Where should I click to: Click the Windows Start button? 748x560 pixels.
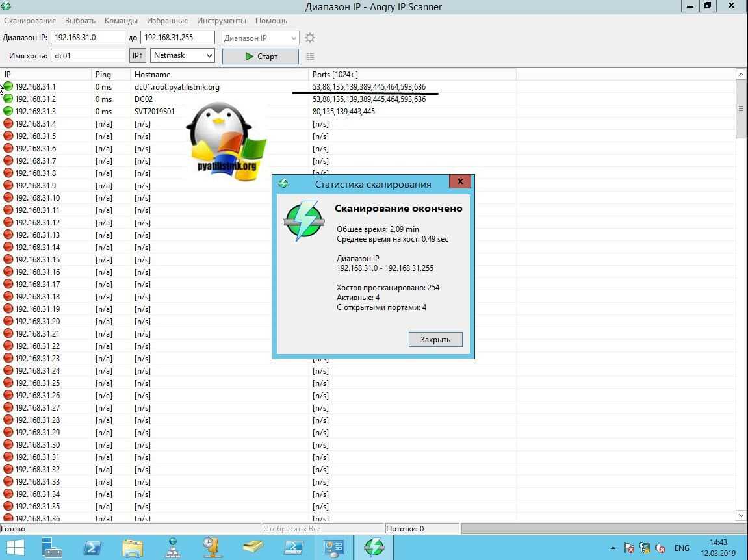coord(15,547)
